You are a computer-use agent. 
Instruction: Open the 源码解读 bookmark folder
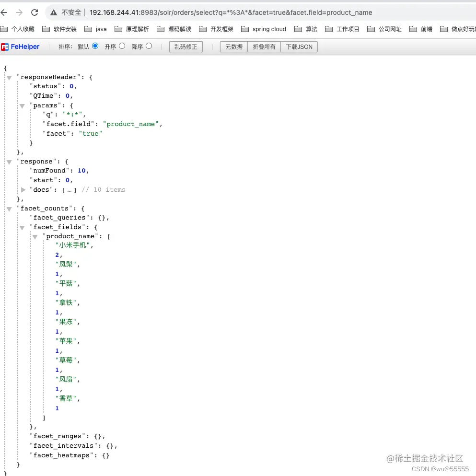(x=174, y=29)
